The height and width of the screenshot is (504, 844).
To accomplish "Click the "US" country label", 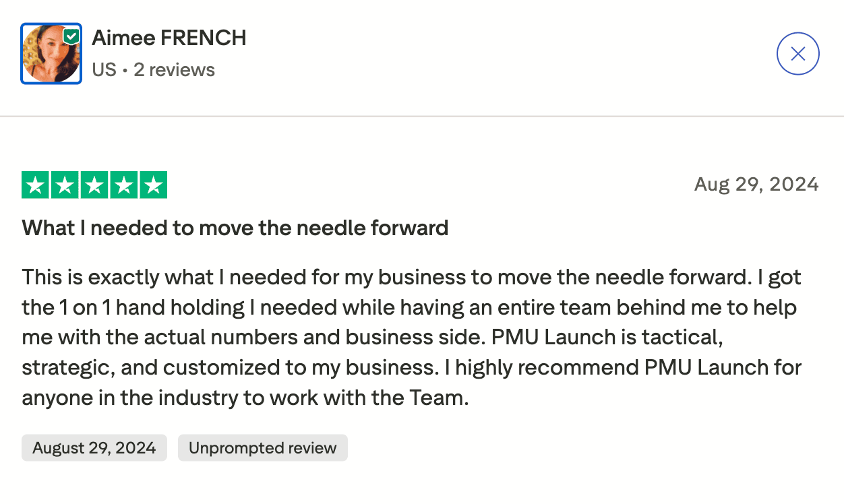I will pyautogui.click(x=104, y=70).
